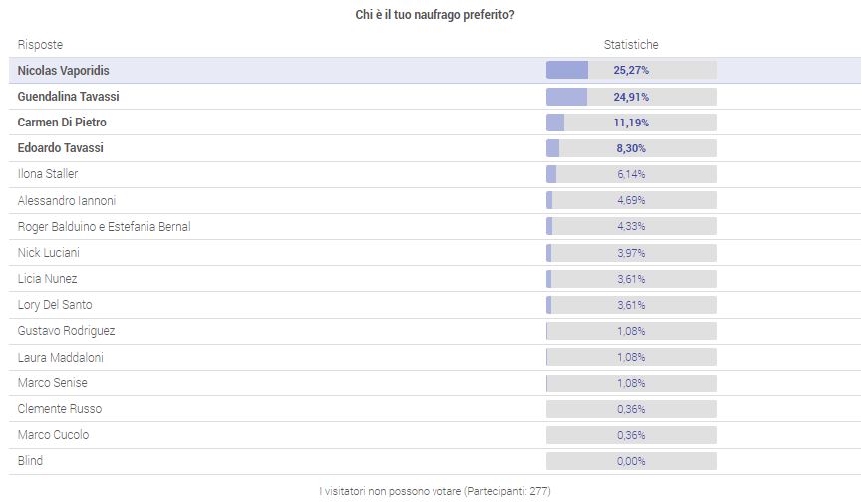Click the 24,91% result bar
The height and width of the screenshot is (502, 868).
(631, 97)
